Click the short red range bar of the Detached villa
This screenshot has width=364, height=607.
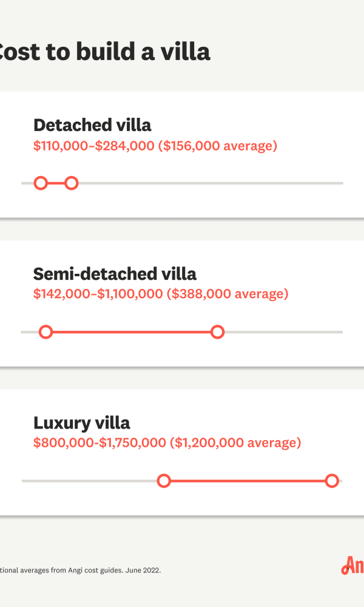56,183
